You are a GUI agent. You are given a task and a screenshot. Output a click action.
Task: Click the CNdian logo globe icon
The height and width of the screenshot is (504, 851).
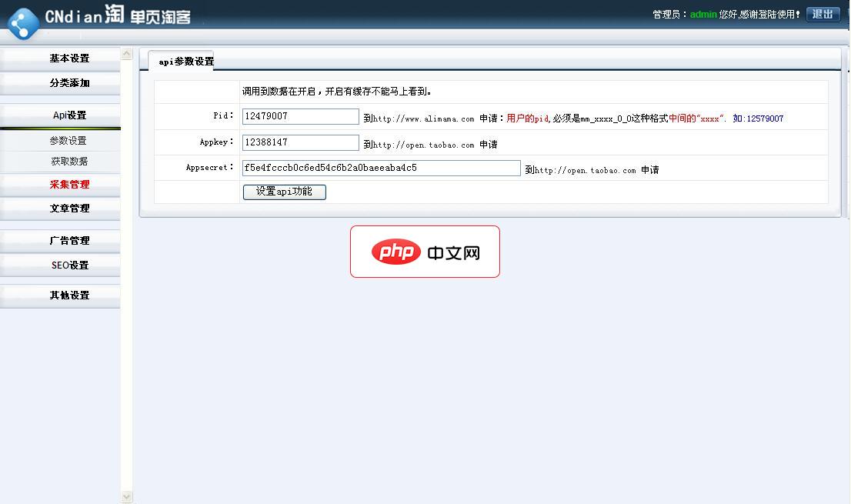click(x=23, y=22)
